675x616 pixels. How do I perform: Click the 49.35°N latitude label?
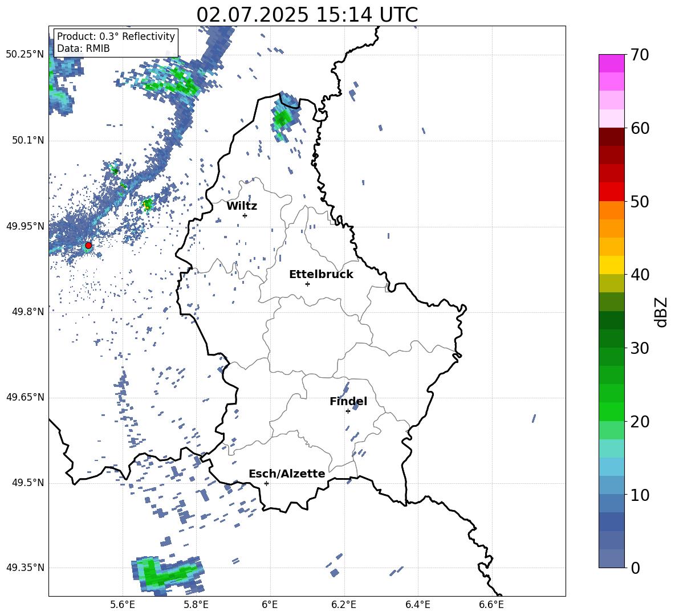pyautogui.click(x=25, y=568)
